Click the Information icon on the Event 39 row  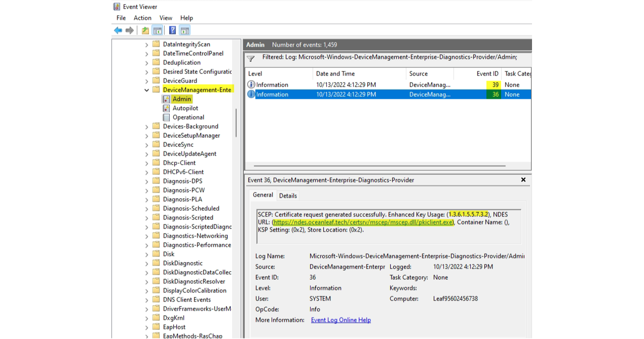point(251,85)
